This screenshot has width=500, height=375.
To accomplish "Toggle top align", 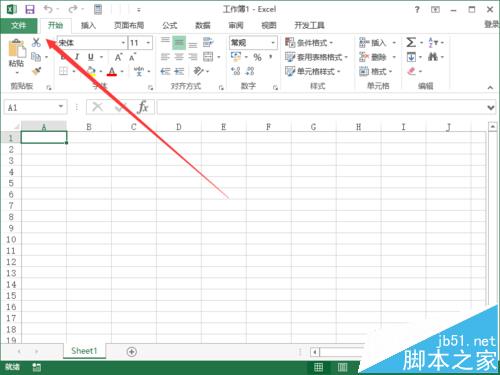I will tap(165, 42).
